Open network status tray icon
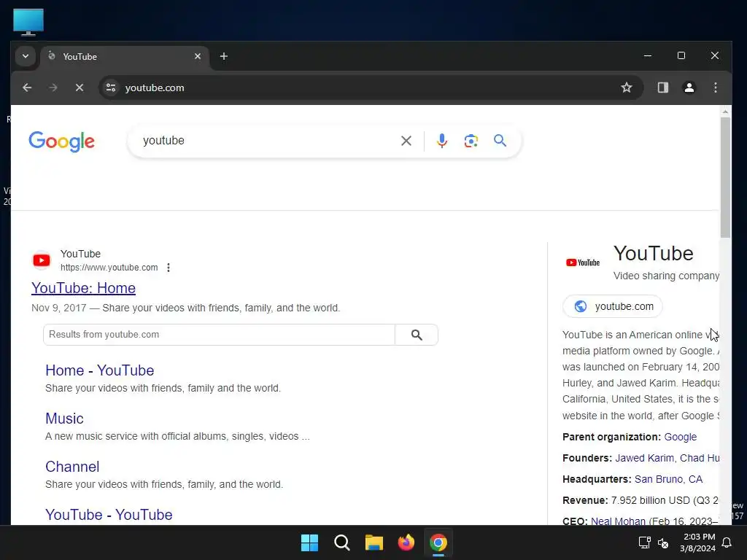Image resolution: width=747 pixels, height=560 pixels. point(645,542)
